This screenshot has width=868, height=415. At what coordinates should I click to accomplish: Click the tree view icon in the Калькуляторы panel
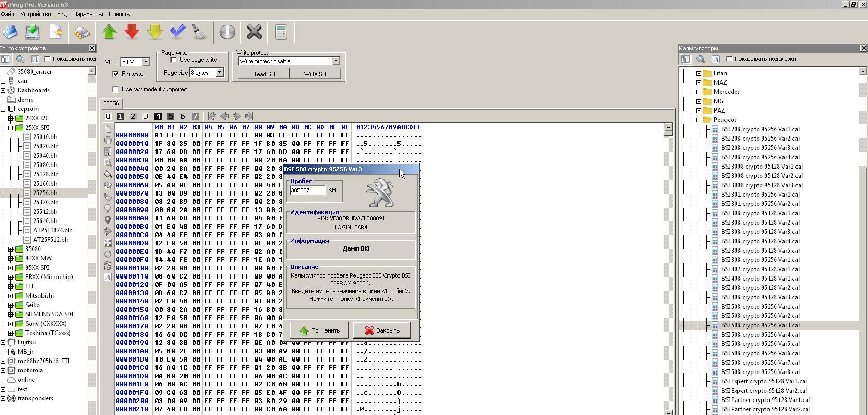(x=685, y=59)
